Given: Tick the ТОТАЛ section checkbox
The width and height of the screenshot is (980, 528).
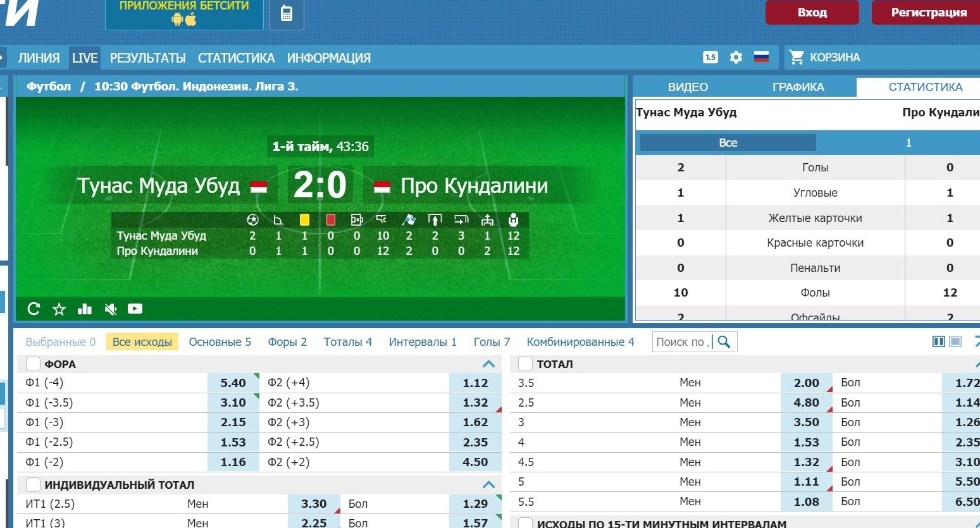Looking at the screenshot, I should click(525, 364).
